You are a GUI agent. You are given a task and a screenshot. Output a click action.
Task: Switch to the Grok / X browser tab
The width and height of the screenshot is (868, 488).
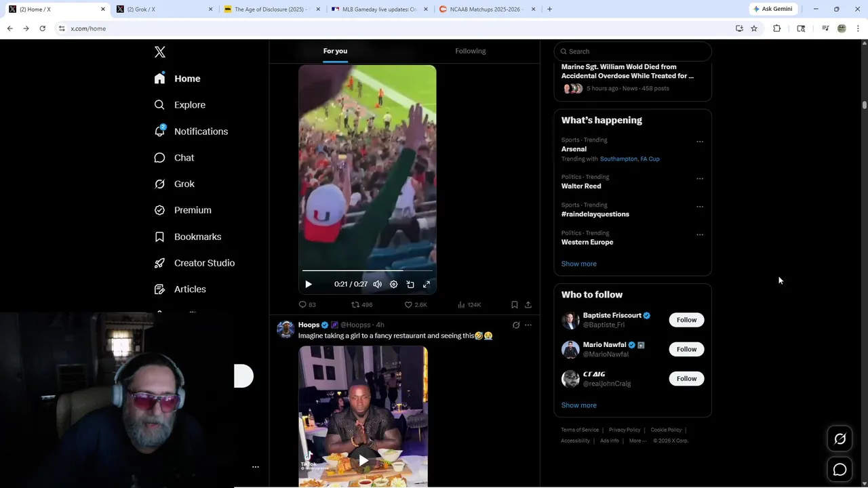(163, 9)
